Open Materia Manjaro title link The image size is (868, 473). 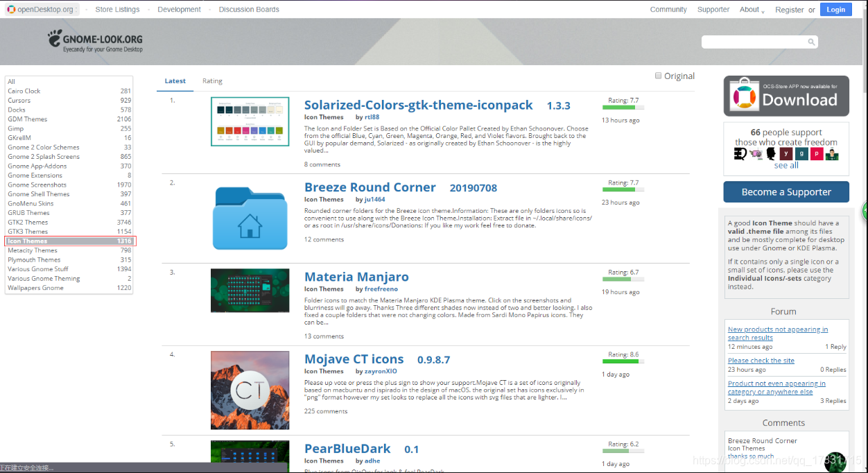pyautogui.click(x=356, y=277)
